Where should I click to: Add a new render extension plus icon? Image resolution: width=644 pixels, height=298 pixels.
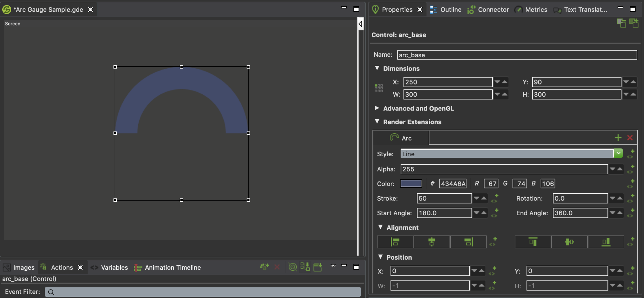[x=618, y=138]
